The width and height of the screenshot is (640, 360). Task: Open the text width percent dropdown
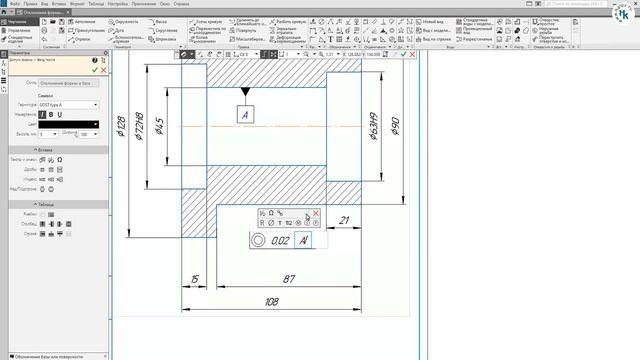pyautogui.click(x=89, y=134)
